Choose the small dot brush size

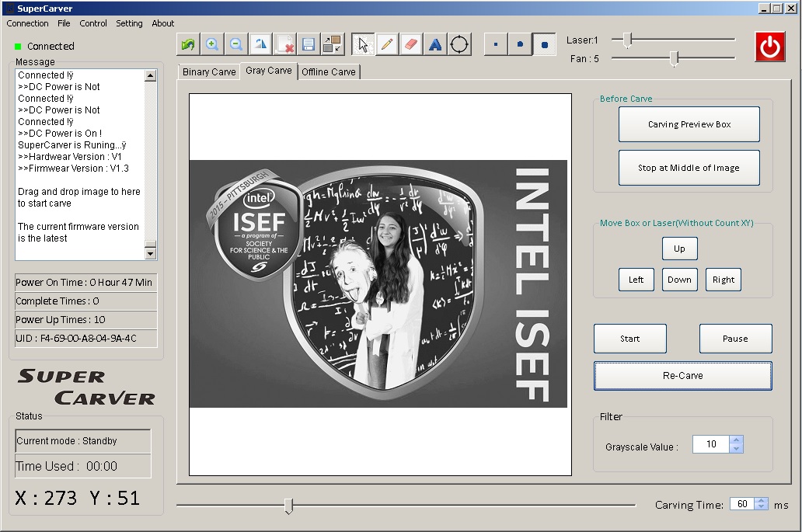click(x=496, y=44)
